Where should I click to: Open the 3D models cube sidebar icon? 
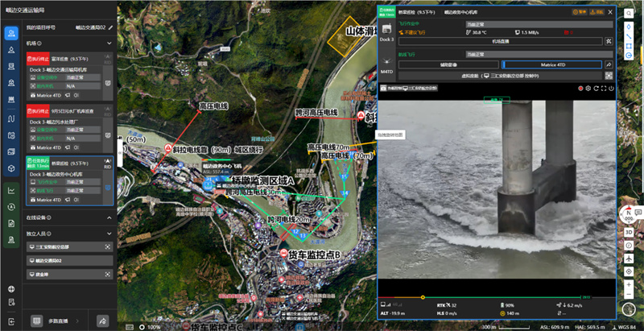11,168
